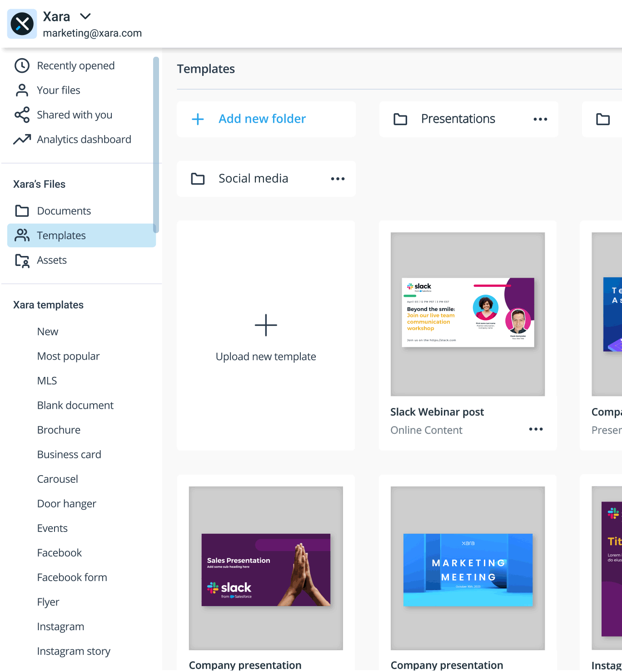Image resolution: width=622 pixels, height=672 pixels.
Task: Select the Templates icon in Xara's Files
Action: (x=22, y=235)
